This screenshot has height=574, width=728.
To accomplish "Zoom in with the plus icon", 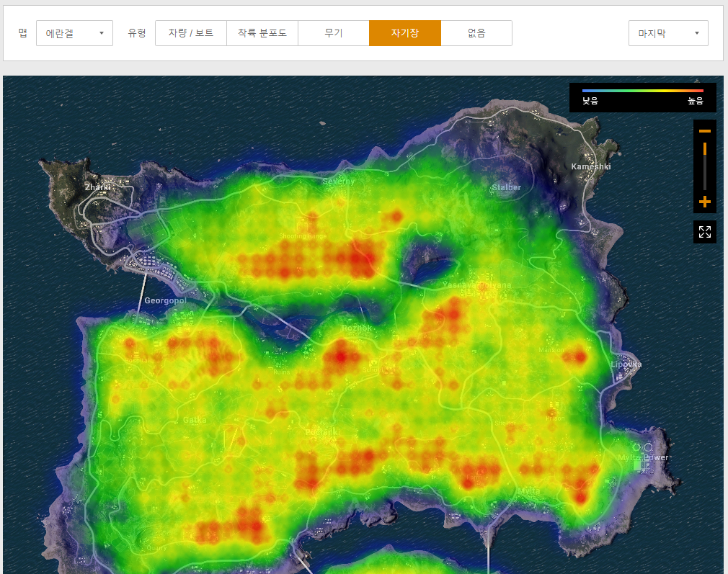I will click(705, 202).
